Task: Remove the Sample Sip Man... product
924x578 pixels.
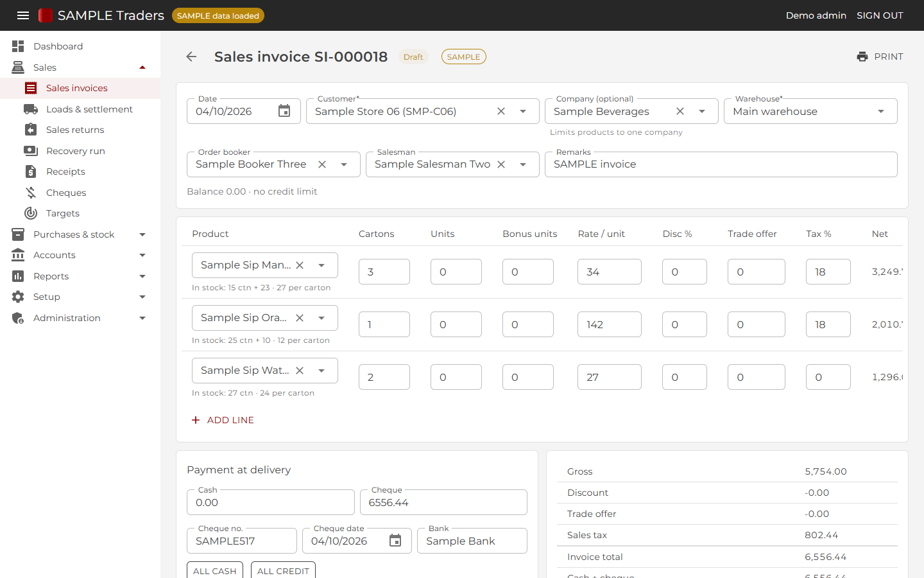Action: tap(300, 265)
